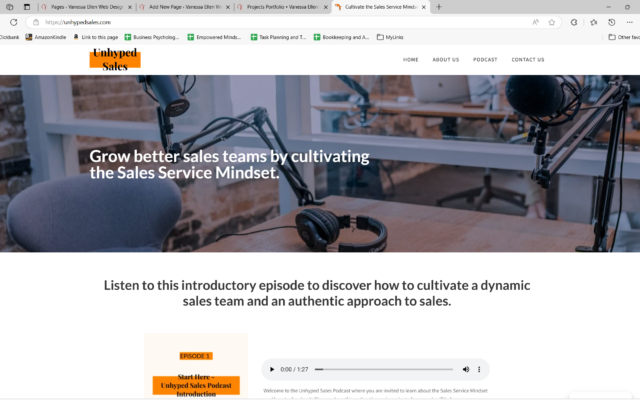
Task: Open a new tab with plus button
Action: [x=439, y=7]
